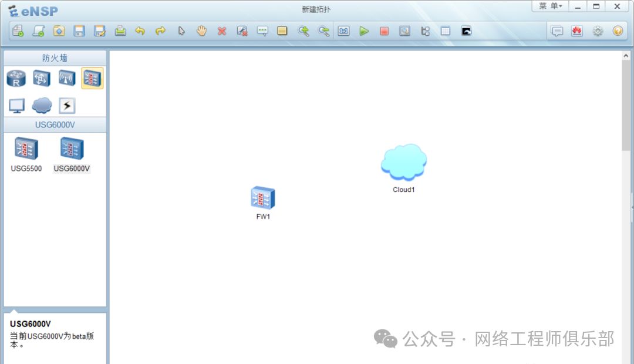Screen dimensions: 634x364
Task: Stop all devices with red square
Action: (x=384, y=31)
